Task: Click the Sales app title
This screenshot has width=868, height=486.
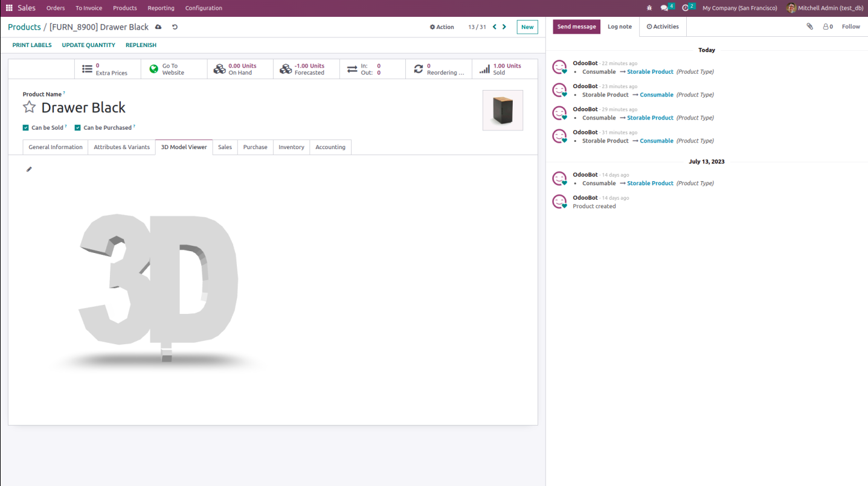Action: 27,8
